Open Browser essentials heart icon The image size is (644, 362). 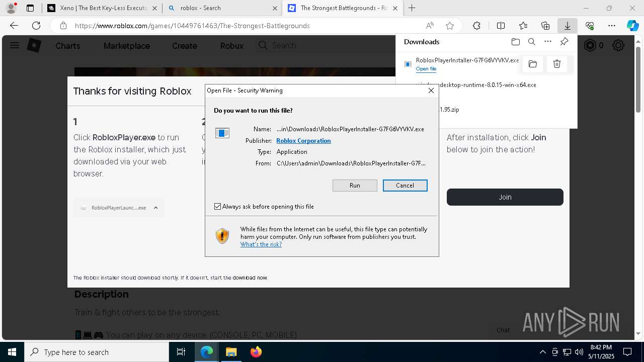tap(590, 26)
